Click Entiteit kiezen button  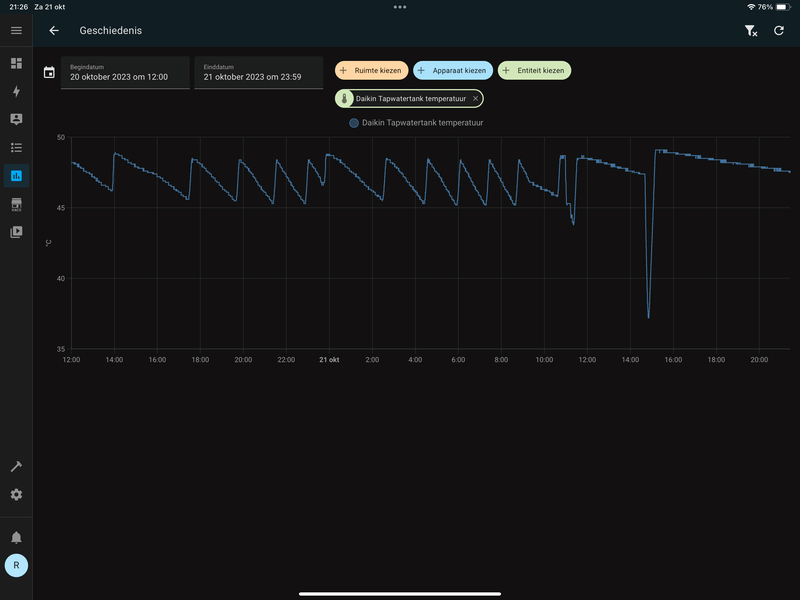[535, 70]
